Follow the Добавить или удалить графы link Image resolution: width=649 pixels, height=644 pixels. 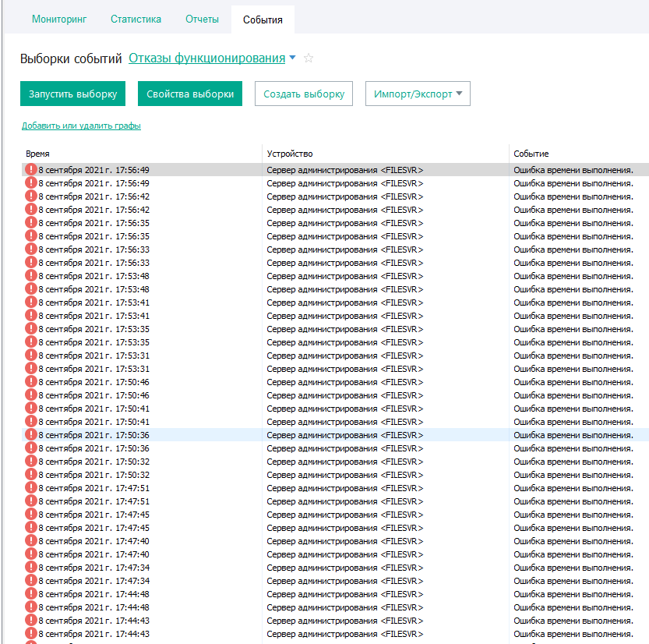(x=81, y=126)
